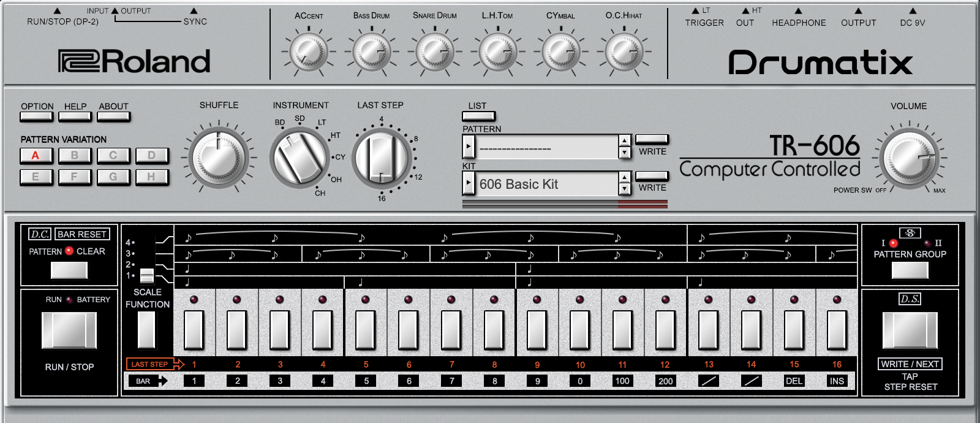Click the Accent level knob
980x423 pixels.
click(309, 52)
